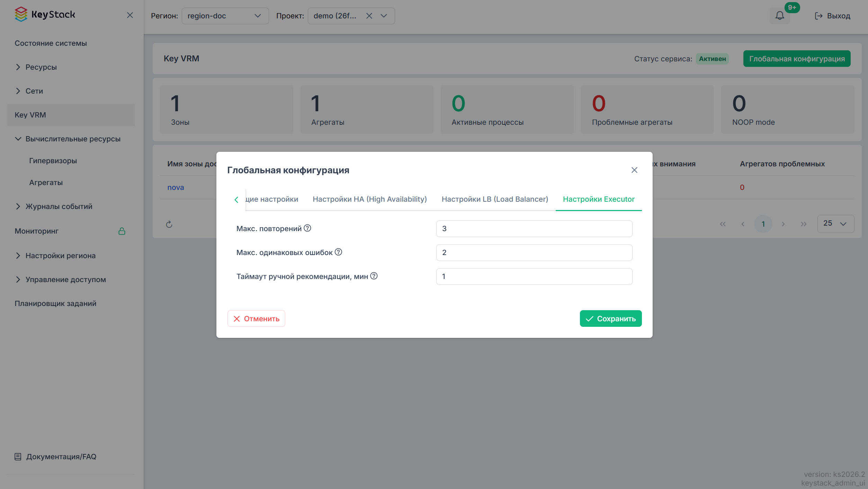This screenshot has width=868, height=489.
Task: Click help icon beside Таймаут ручной рекомендации
Action: (x=374, y=276)
